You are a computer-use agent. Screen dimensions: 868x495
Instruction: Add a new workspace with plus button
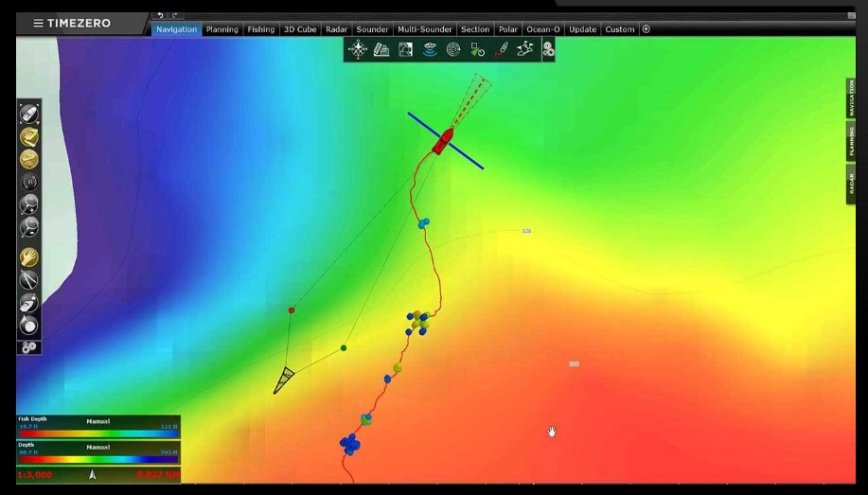647,29
